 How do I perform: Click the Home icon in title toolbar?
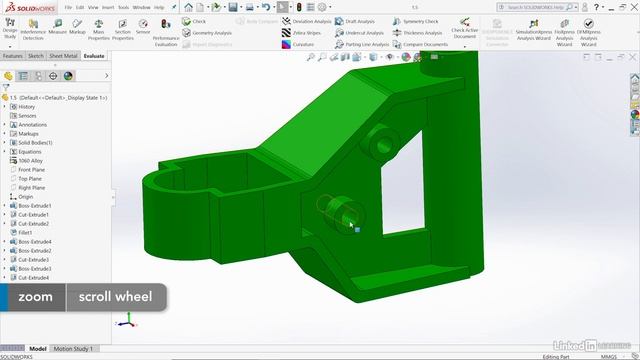pos(188,7)
